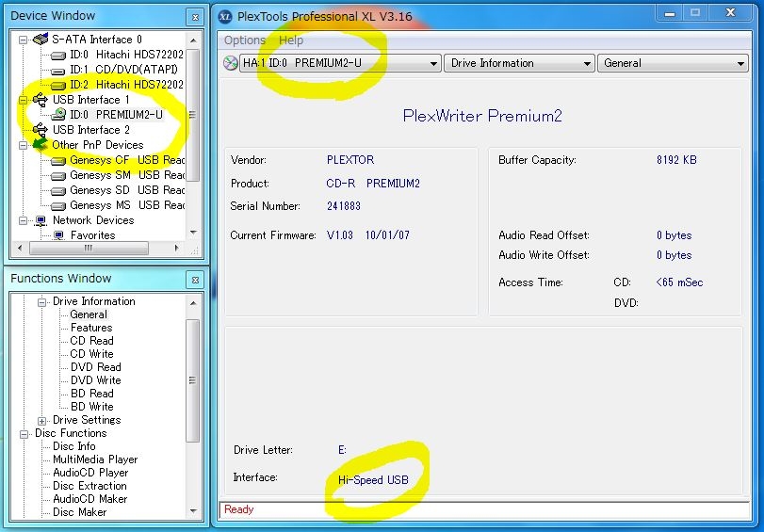Click the Network Devices computer icon

coord(41,220)
